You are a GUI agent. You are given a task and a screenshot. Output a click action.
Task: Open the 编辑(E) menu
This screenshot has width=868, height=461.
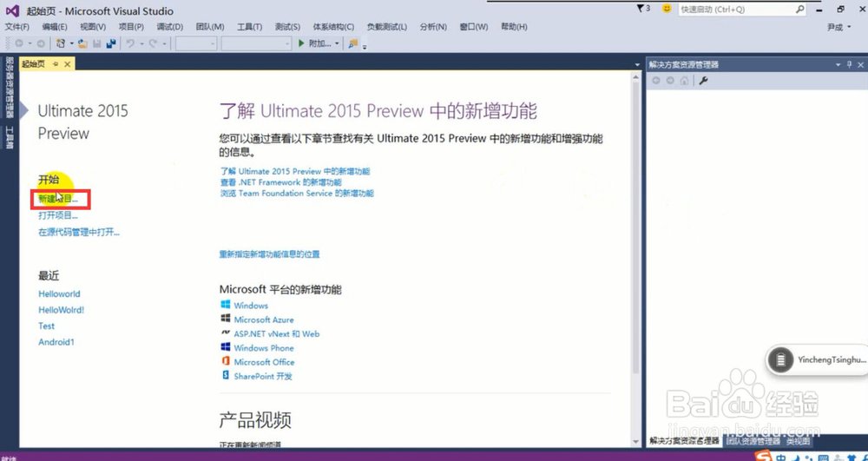tap(54, 27)
